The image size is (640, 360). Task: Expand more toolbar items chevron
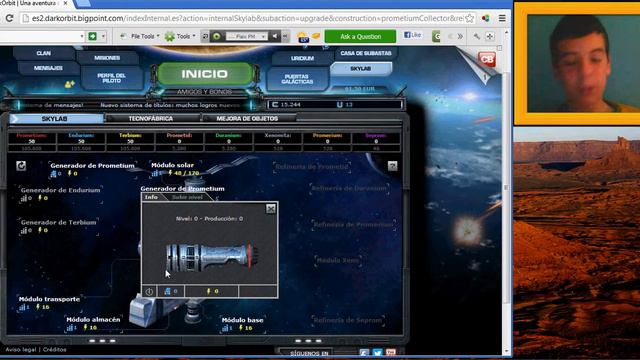pos(460,36)
